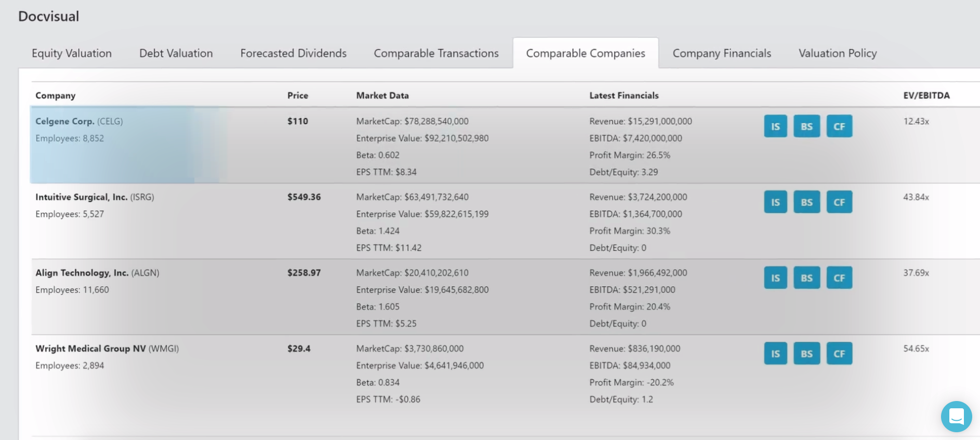Screen dimensions: 980x440
Task: Switch to the Debt Valuation tab
Action: (176, 54)
